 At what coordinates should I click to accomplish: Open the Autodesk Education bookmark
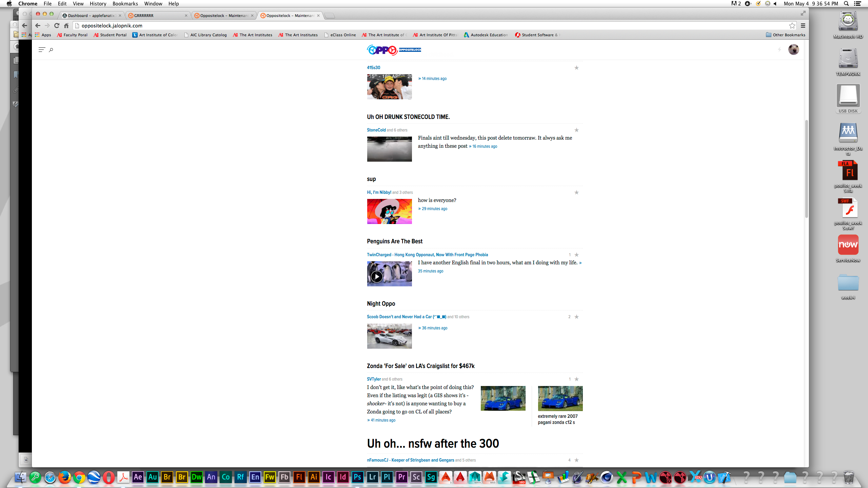coord(486,35)
